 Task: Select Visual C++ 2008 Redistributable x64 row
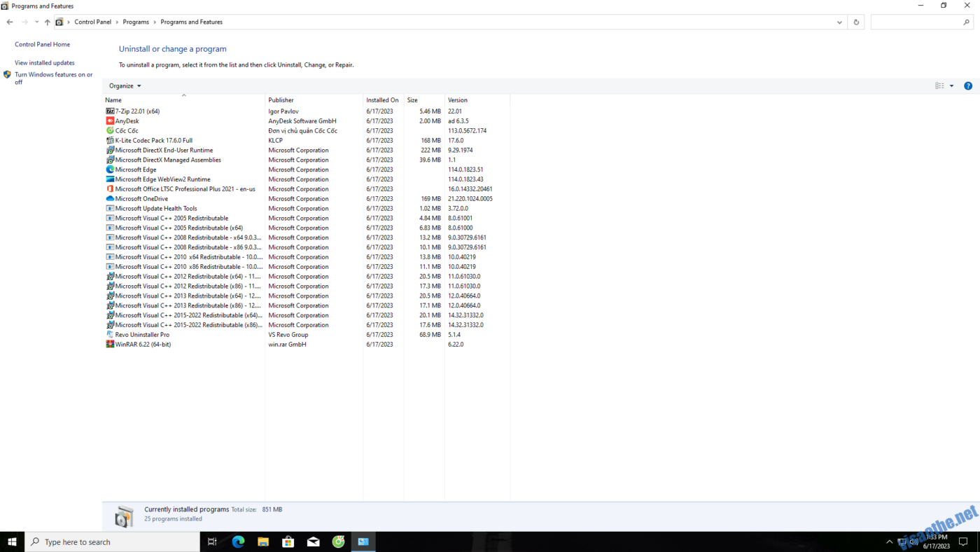tap(306, 237)
